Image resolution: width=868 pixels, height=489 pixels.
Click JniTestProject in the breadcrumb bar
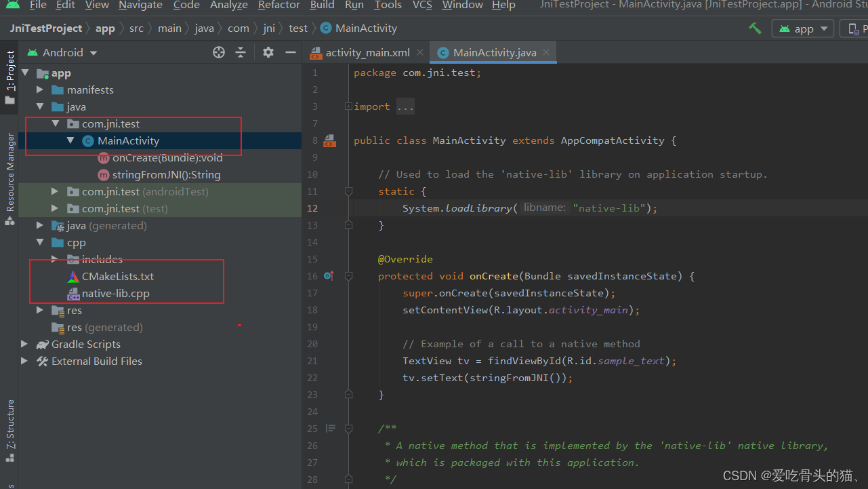click(46, 28)
